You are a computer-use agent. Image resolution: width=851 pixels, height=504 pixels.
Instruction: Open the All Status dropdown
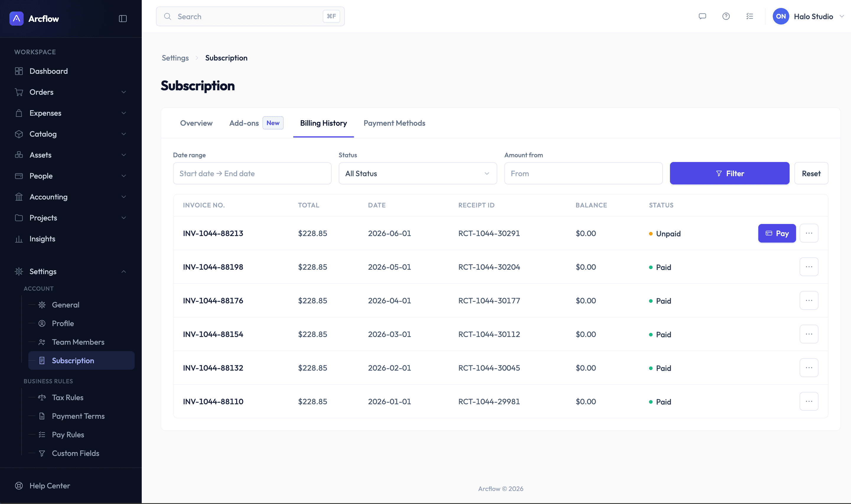pos(418,174)
